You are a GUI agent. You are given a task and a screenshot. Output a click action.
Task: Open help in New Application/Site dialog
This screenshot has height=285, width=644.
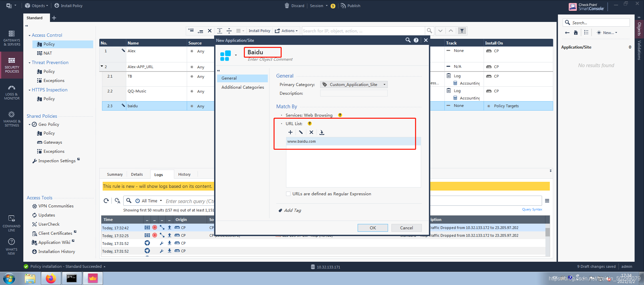pyautogui.click(x=416, y=40)
